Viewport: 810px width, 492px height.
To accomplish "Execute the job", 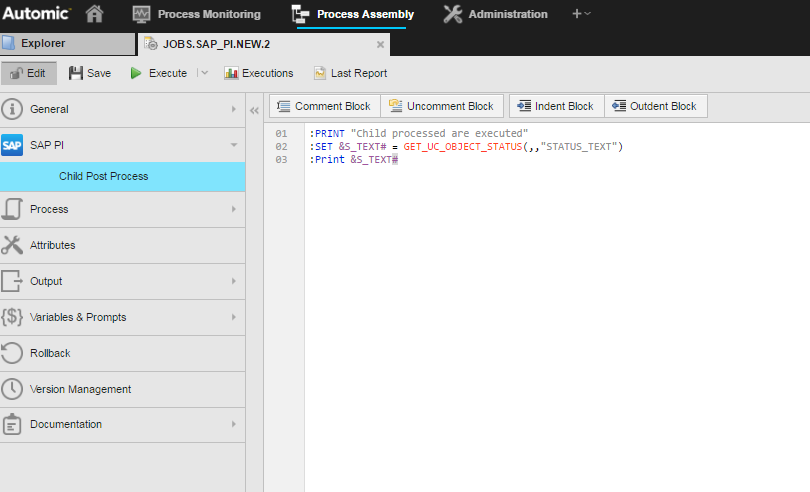I will 159,73.
